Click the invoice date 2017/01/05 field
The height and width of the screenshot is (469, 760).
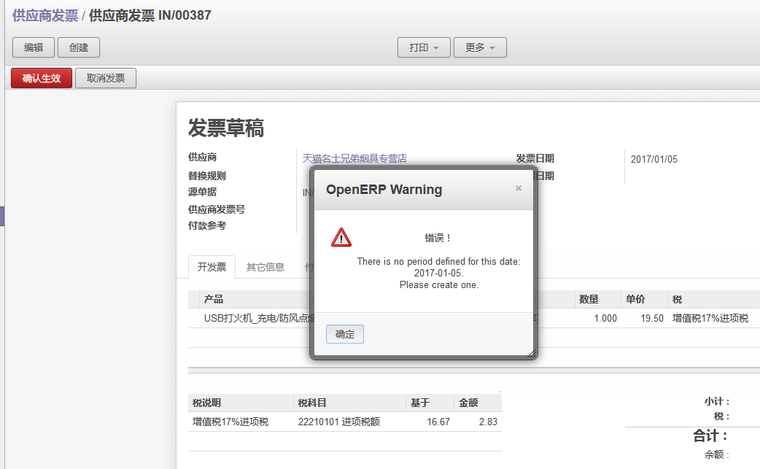[x=654, y=159]
